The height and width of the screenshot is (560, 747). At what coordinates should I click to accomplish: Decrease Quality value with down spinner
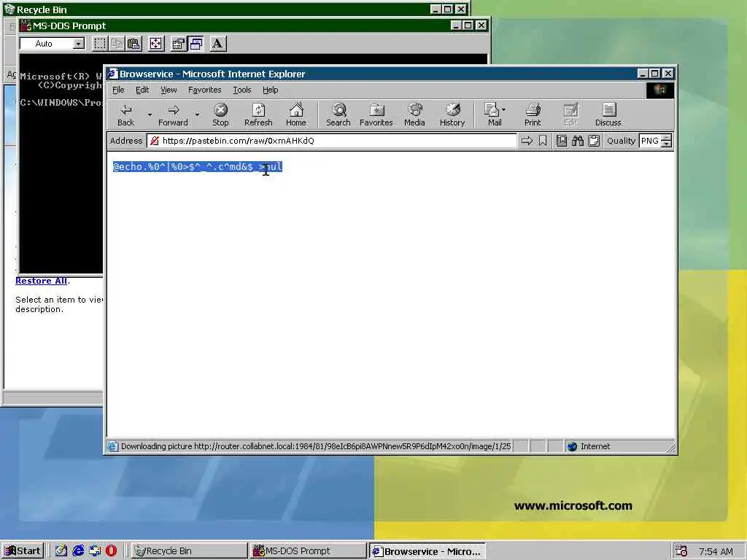[667, 144]
